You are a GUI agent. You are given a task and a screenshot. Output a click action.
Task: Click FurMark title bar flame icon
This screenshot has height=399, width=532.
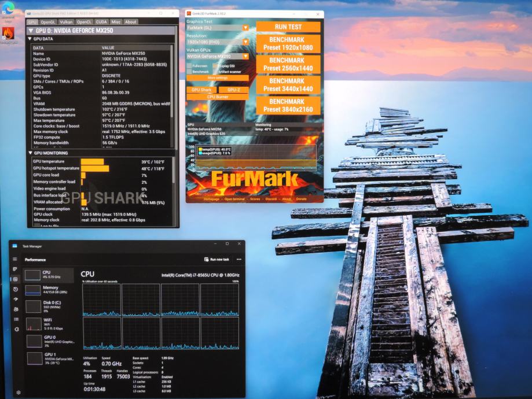[x=189, y=13]
